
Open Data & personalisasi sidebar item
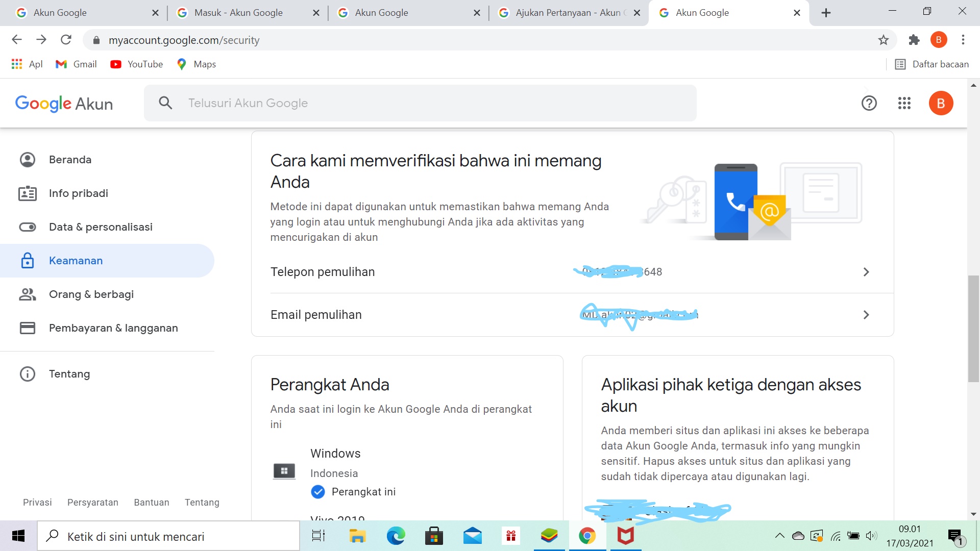click(101, 227)
